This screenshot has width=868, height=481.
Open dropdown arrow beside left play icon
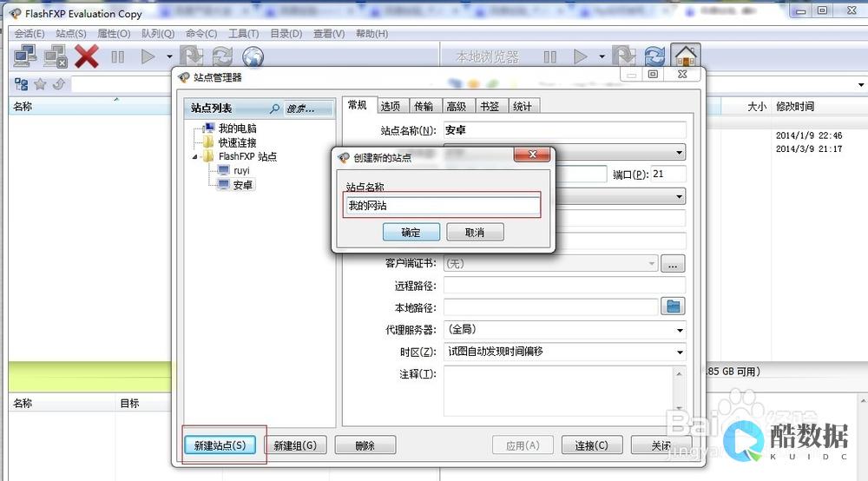(x=169, y=56)
